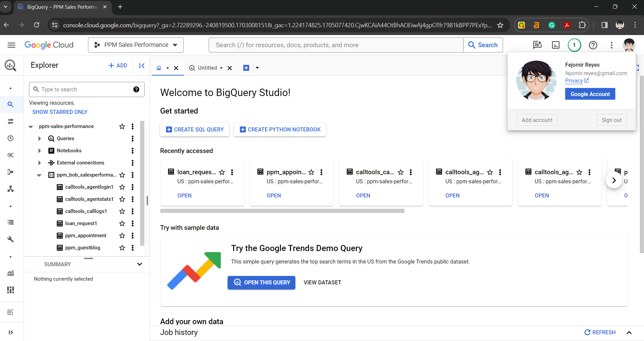
Task: Star the loan_request1 table
Action: click(x=122, y=223)
